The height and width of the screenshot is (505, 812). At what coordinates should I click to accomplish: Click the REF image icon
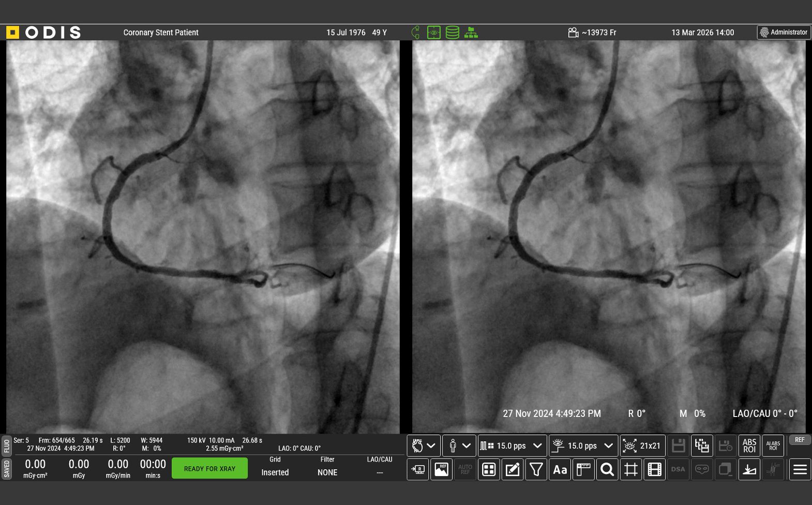point(441,469)
